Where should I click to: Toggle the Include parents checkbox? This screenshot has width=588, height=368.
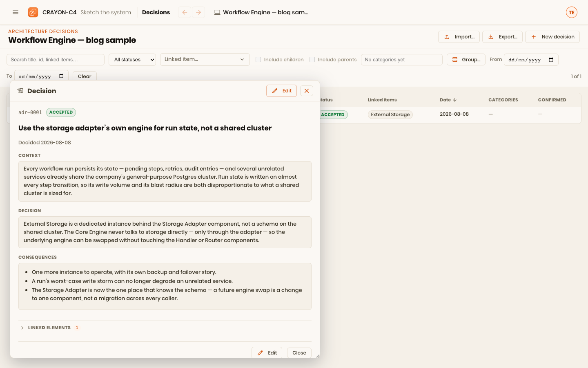pos(312,60)
